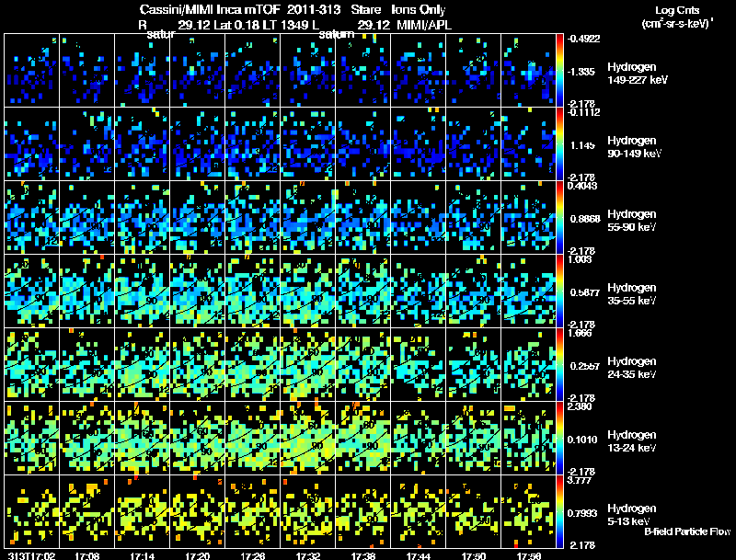Open the 149-227 keV panel at 17:56
Image resolution: width=736 pixels, height=560 pixels.
528,71
